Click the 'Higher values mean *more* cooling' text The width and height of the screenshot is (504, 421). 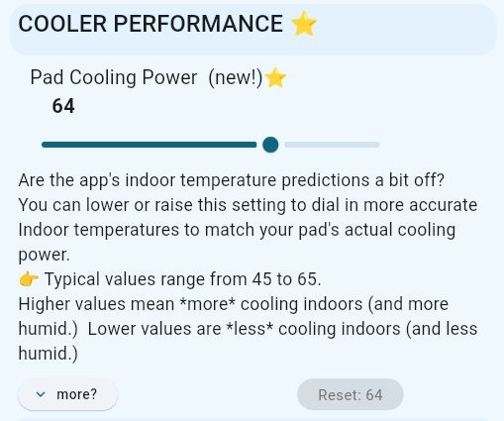[x=190, y=304]
